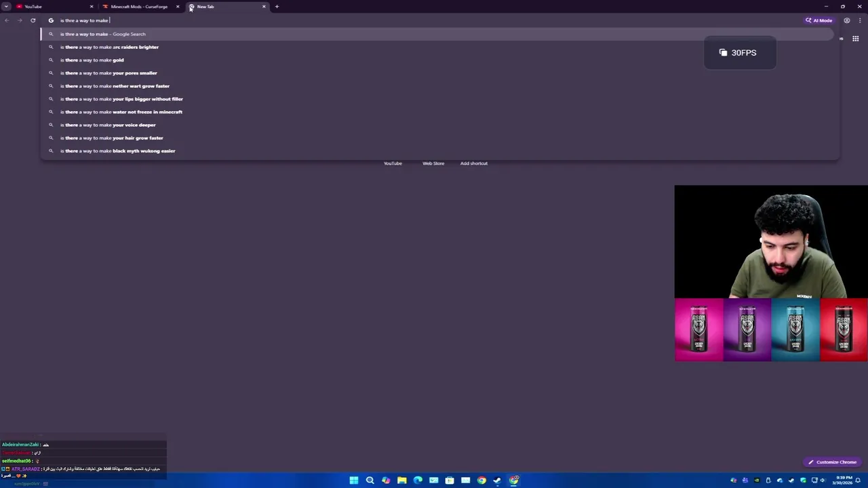Open the notification bell in system tray
868x488 pixels.
tap(858, 481)
